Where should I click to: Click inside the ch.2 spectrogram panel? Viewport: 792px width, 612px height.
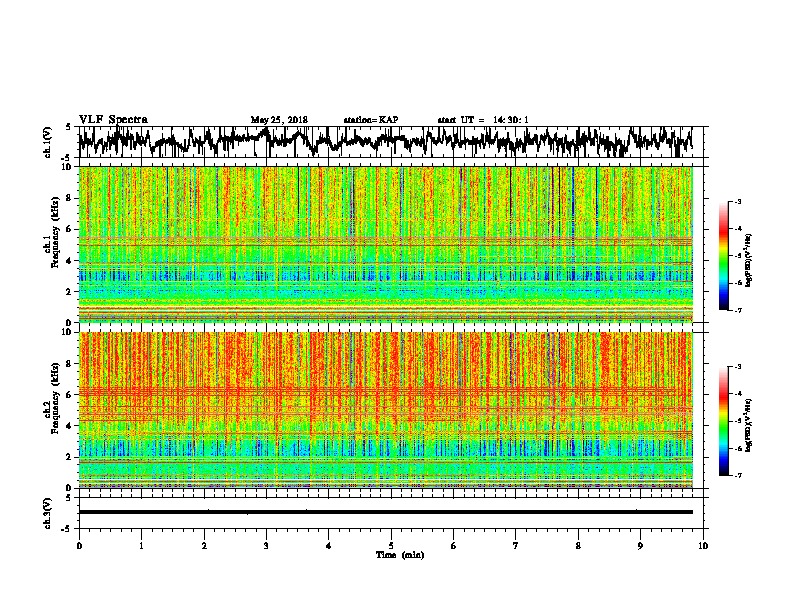(x=386, y=410)
